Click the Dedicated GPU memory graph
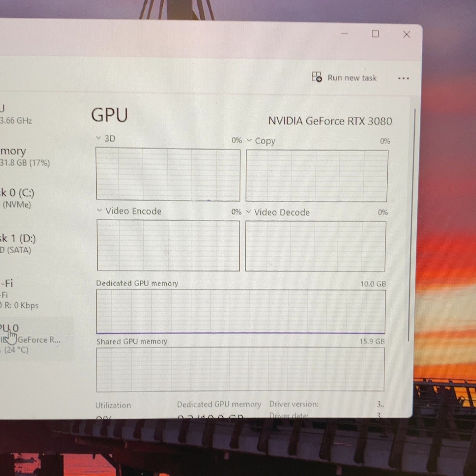The width and height of the screenshot is (476, 476). tap(241, 312)
